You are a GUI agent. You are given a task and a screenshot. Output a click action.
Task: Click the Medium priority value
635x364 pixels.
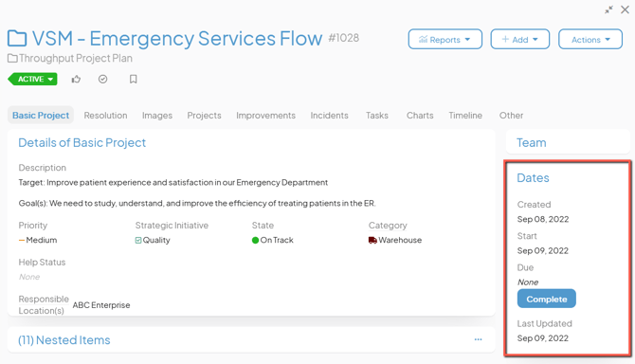[42, 240]
